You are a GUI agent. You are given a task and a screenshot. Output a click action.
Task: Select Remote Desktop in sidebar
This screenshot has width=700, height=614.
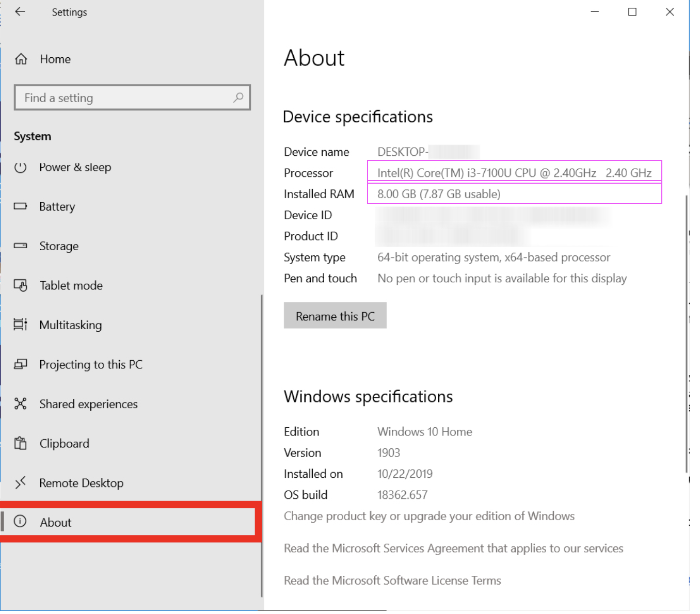(x=82, y=483)
